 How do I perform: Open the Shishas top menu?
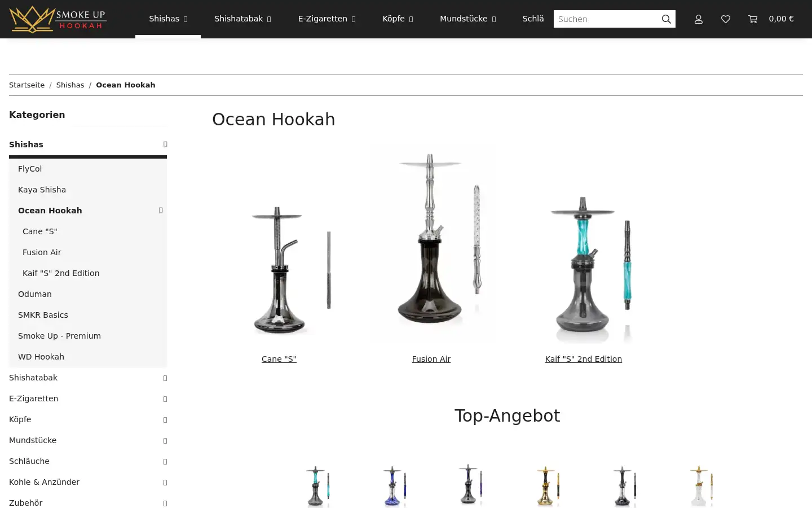168,19
